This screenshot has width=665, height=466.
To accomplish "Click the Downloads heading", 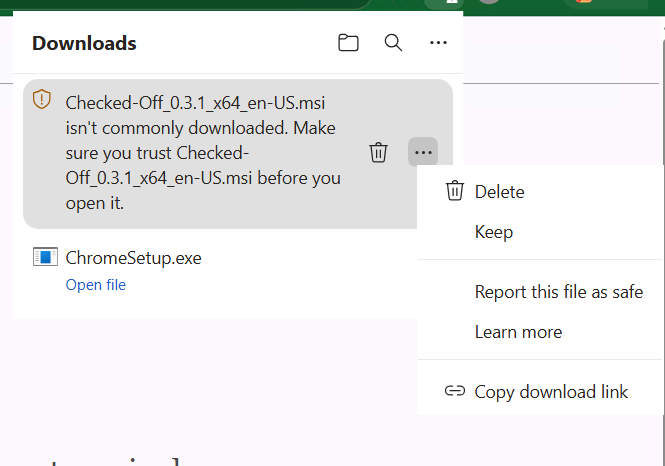I will 84,43.
